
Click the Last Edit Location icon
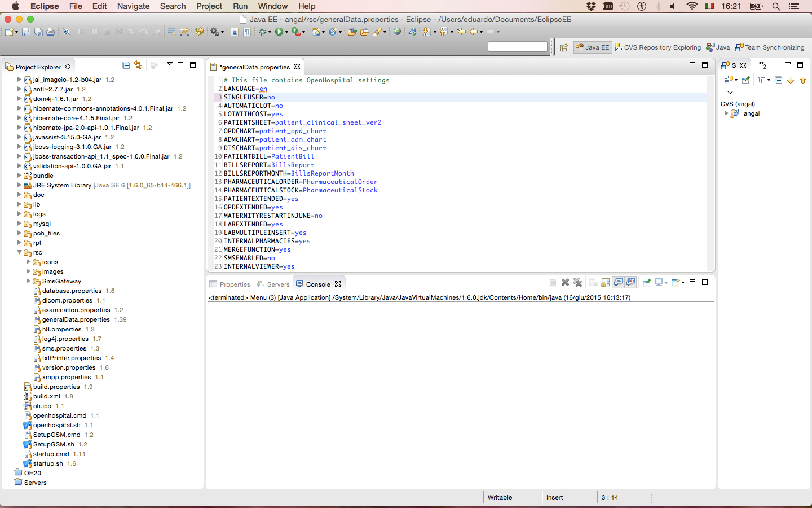[461, 32]
